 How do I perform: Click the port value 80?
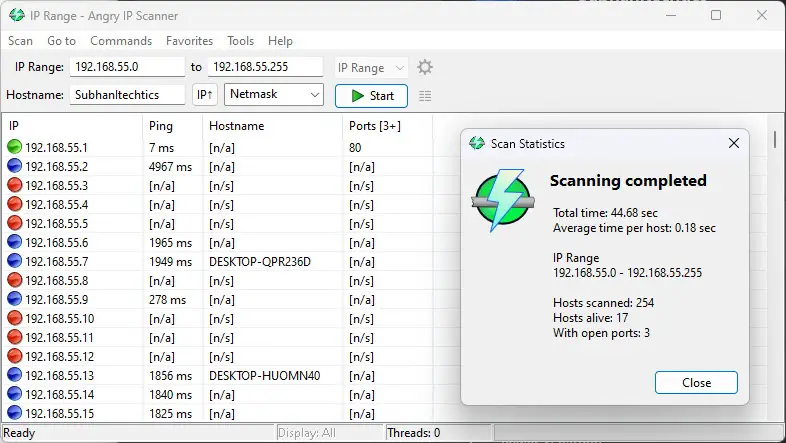(355, 147)
